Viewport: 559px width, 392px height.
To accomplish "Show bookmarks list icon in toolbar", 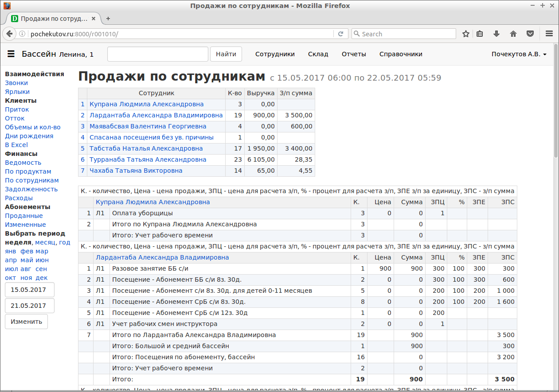I will [x=480, y=34].
